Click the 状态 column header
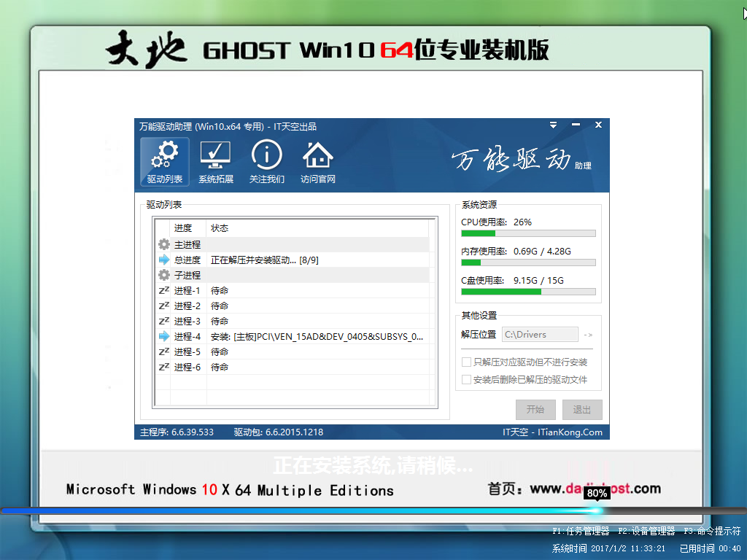Viewport: 747px width, 560px height. pos(220,228)
